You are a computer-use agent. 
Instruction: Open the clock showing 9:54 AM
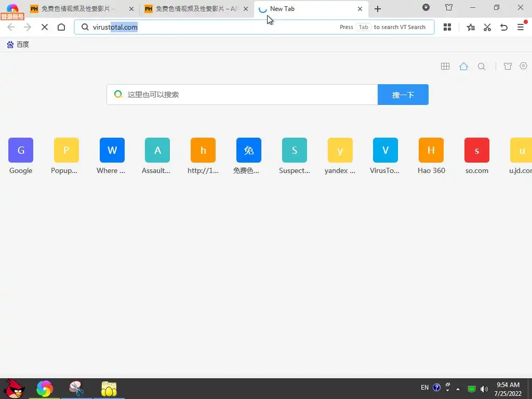(508, 389)
